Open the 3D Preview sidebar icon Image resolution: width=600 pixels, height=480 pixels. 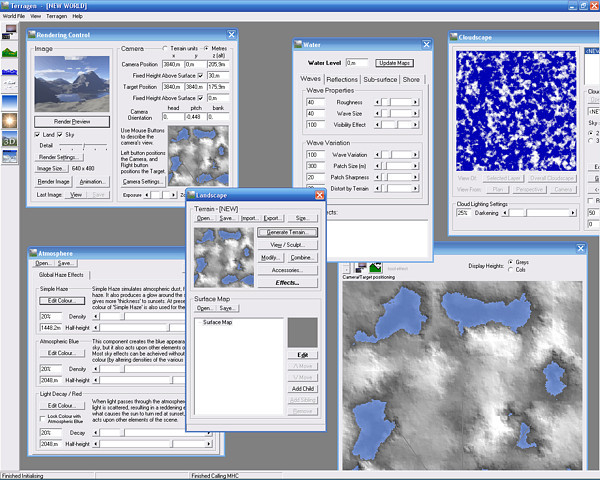click(x=10, y=139)
